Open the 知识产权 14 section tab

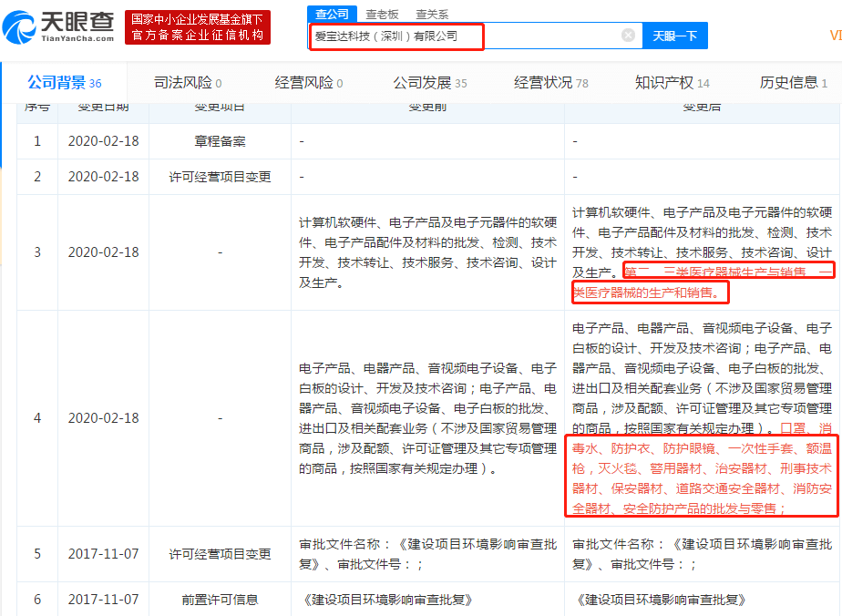673,83
